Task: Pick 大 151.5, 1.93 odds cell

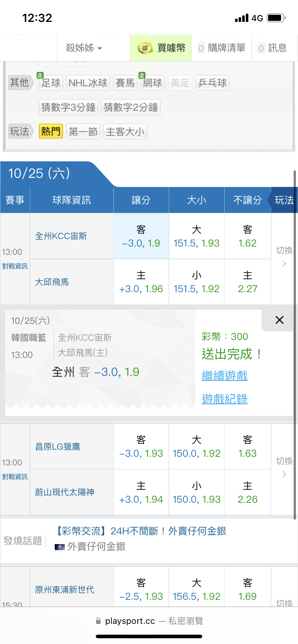Action: [x=197, y=236]
